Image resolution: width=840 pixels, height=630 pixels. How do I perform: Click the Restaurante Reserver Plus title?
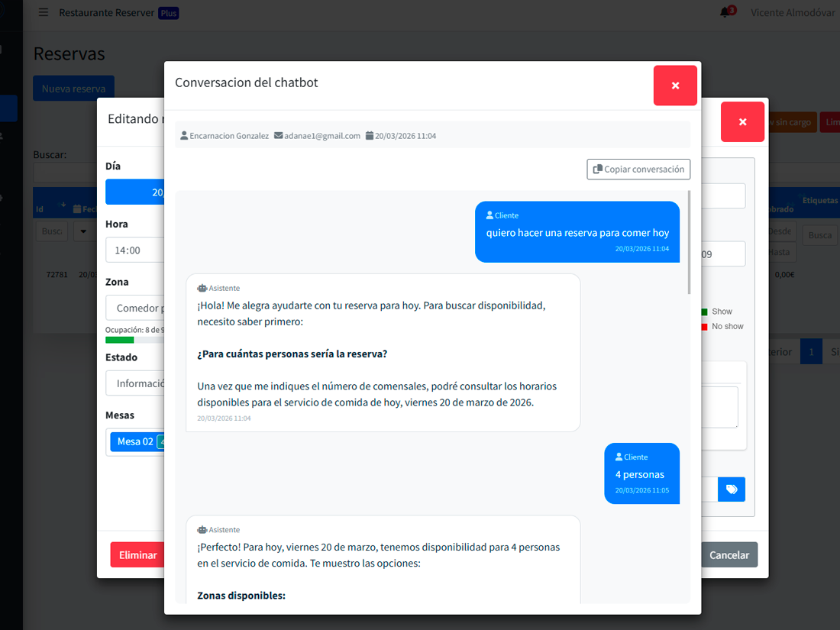tap(107, 13)
